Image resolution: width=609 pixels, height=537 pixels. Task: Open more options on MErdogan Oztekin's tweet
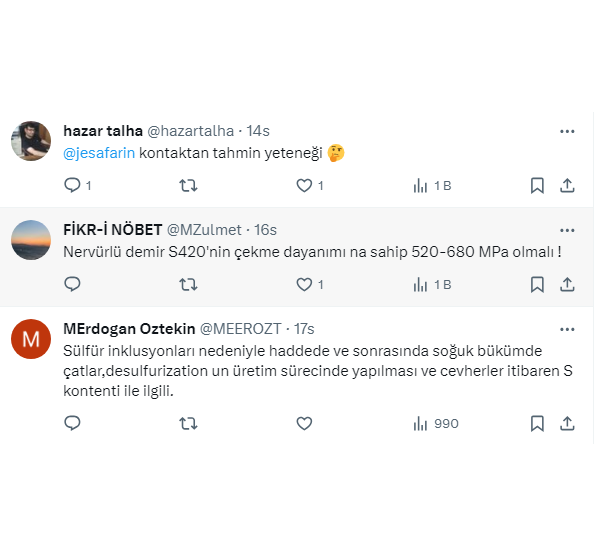coord(567,328)
